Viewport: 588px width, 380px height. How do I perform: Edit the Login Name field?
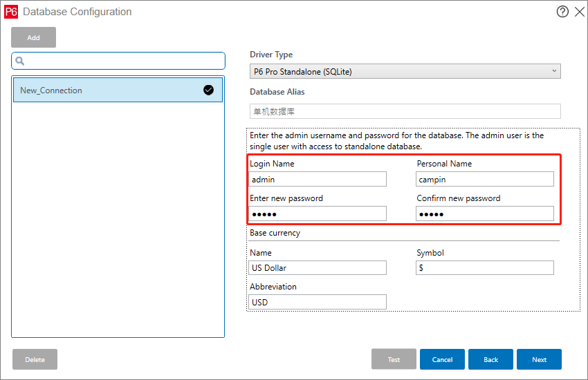(318, 179)
